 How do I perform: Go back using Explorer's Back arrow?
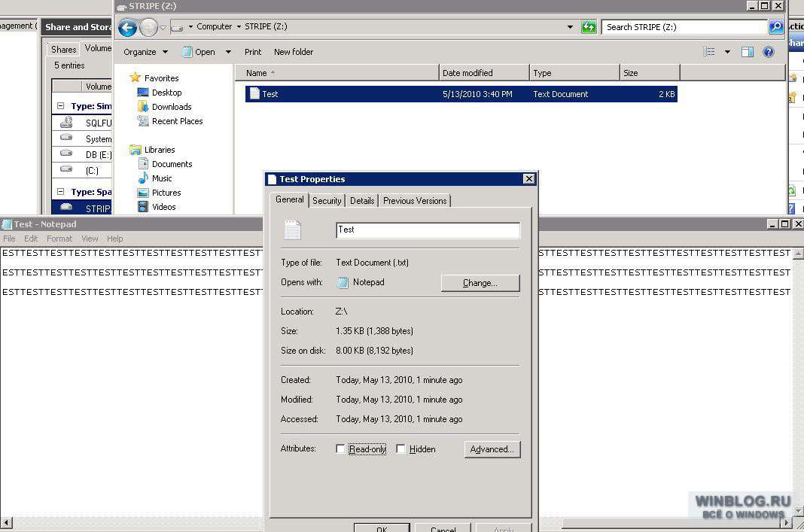(128, 27)
